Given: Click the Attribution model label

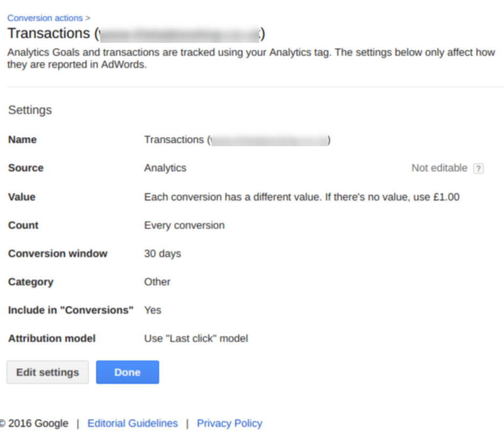Looking at the screenshot, I should tap(52, 339).
